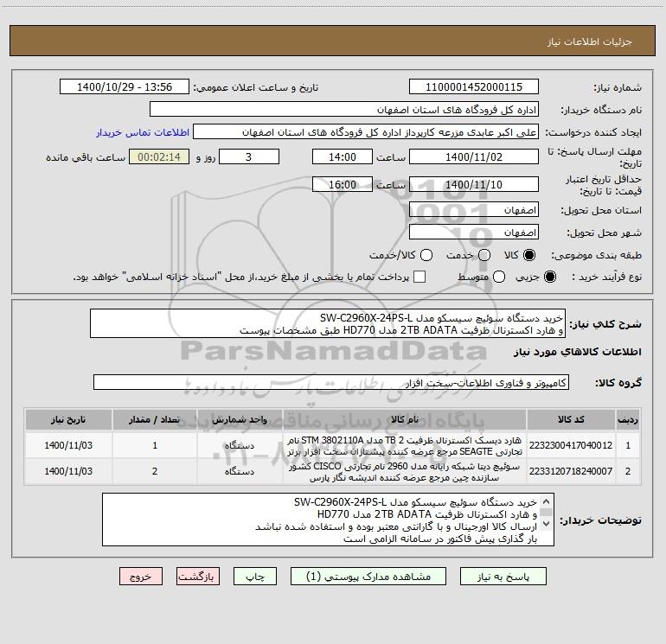Click the delivery province field اصفهان
This screenshot has height=644, width=666.
click(474, 210)
